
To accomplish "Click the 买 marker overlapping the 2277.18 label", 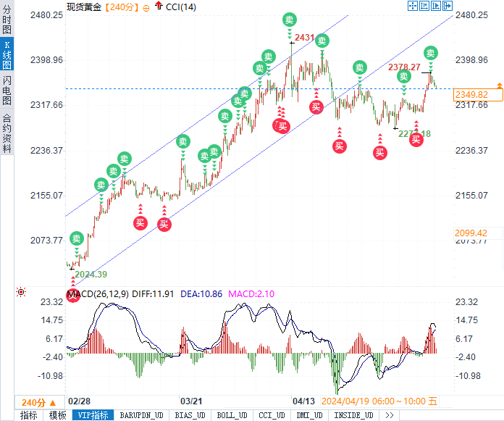I will (416, 140).
